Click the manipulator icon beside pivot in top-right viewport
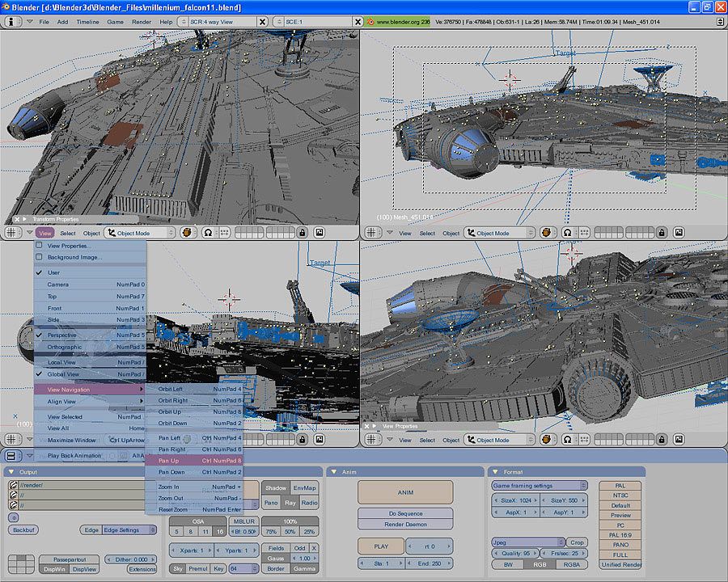The image size is (728, 582). click(x=583, y=233)
